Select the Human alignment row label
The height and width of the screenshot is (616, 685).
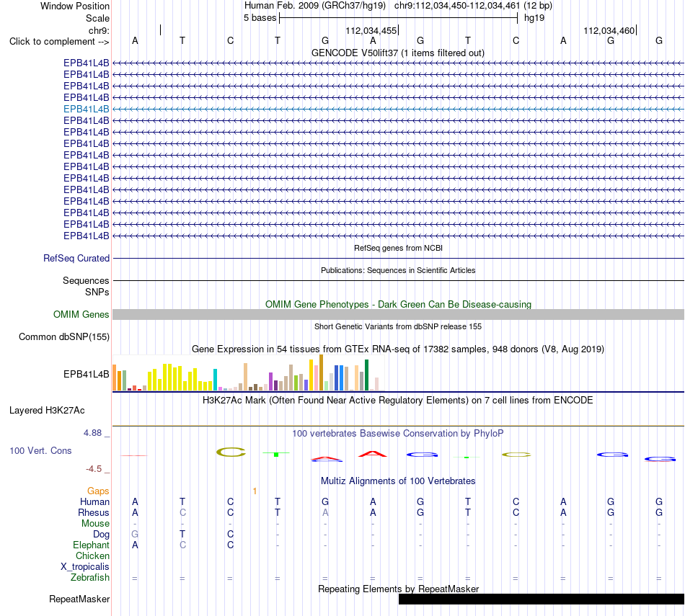pos(94,501)
